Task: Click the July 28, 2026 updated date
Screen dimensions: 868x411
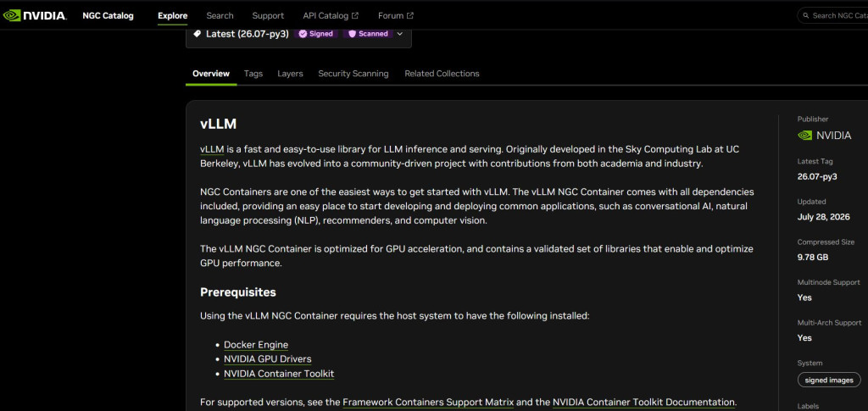Action: (x=823, y=217)
